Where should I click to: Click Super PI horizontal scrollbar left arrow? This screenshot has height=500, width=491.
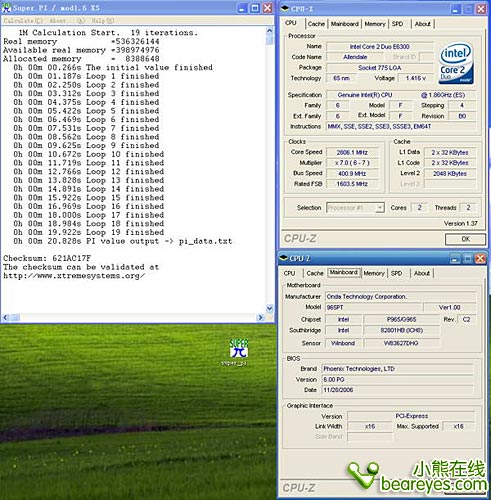tap(5, 318)
